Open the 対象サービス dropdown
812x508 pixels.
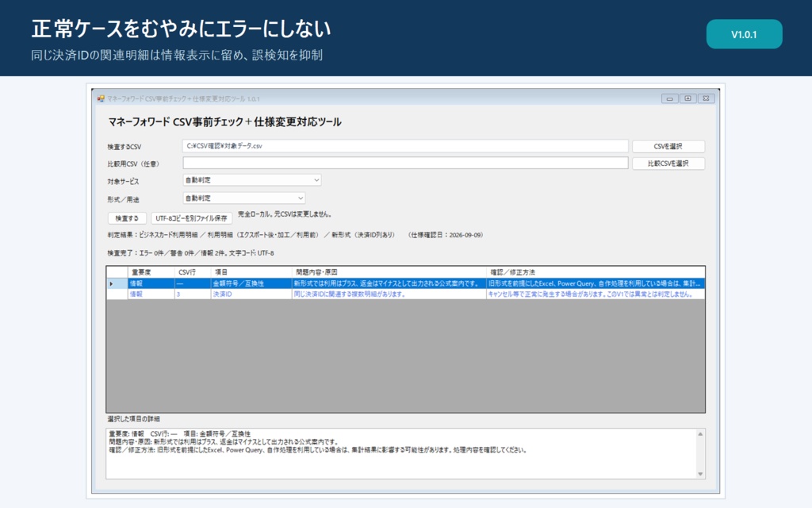tap(252, 180)
